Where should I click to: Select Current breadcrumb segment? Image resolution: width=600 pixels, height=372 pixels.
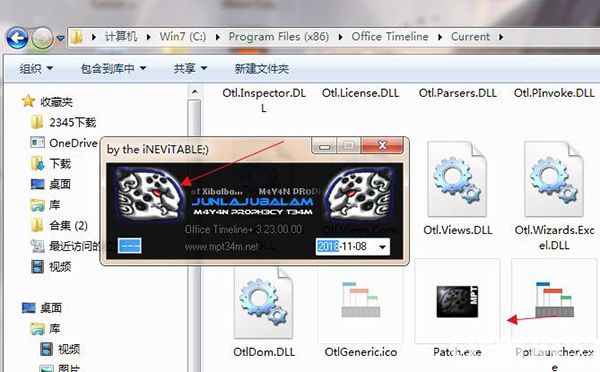[x=470, y=37]
